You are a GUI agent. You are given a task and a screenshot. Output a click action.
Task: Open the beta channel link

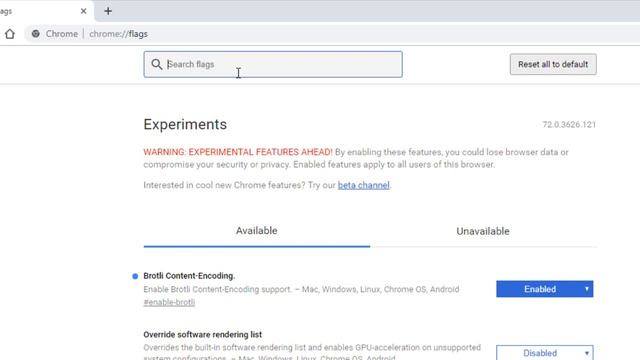click(x=364, y=185)
